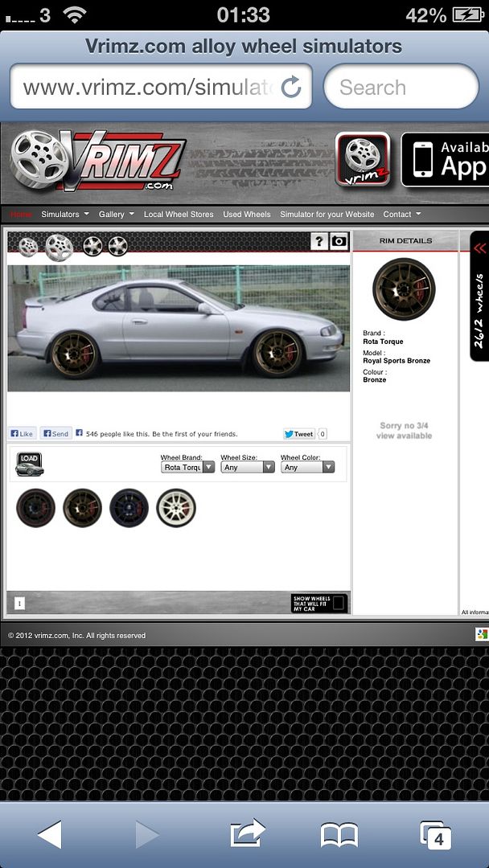Tap the 'RIM DETAILS' header
This screenshot has width=489, height=868.
[405, 241]
